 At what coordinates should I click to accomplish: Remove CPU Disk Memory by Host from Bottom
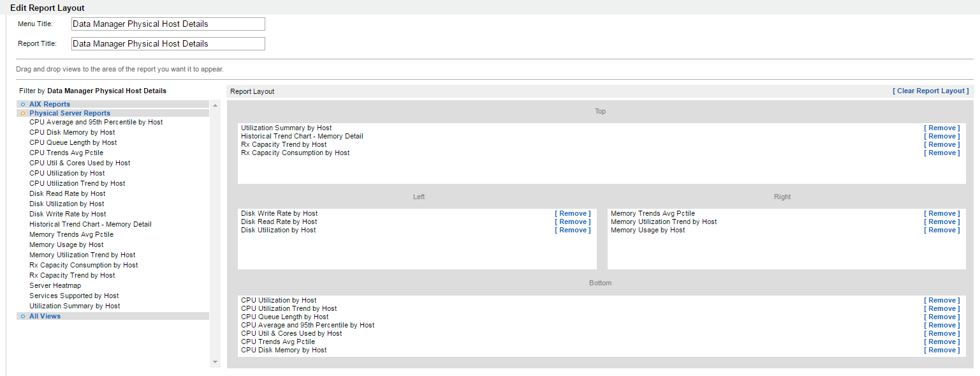[942, 350]
